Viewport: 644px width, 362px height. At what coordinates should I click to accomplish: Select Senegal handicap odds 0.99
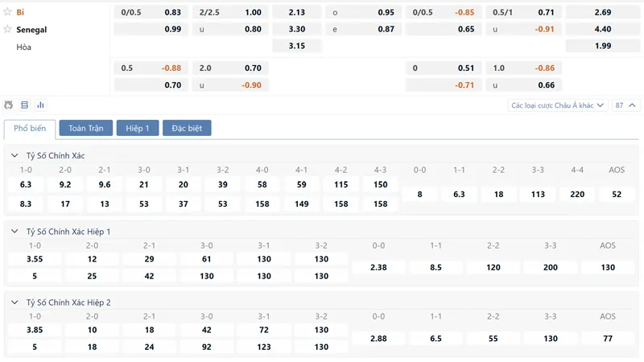point(151,29)
